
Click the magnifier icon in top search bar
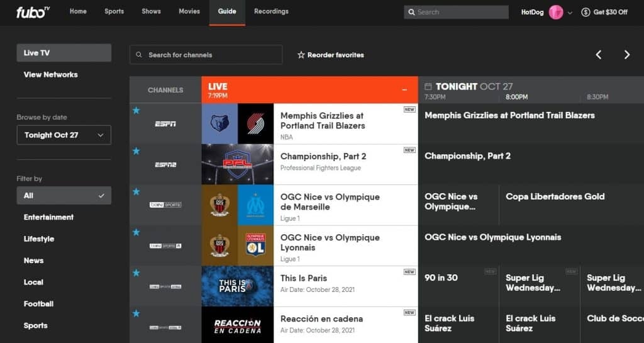[x=411, y=13]
